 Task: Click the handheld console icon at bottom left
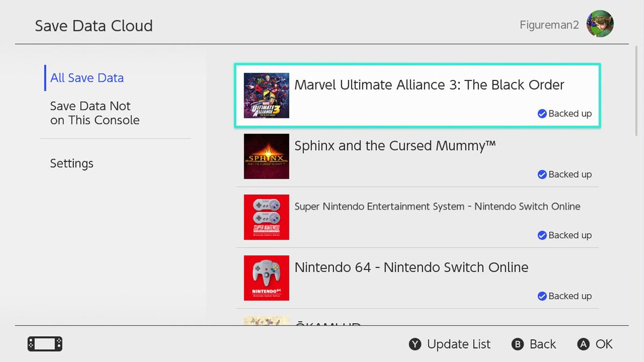click(45, 344)
